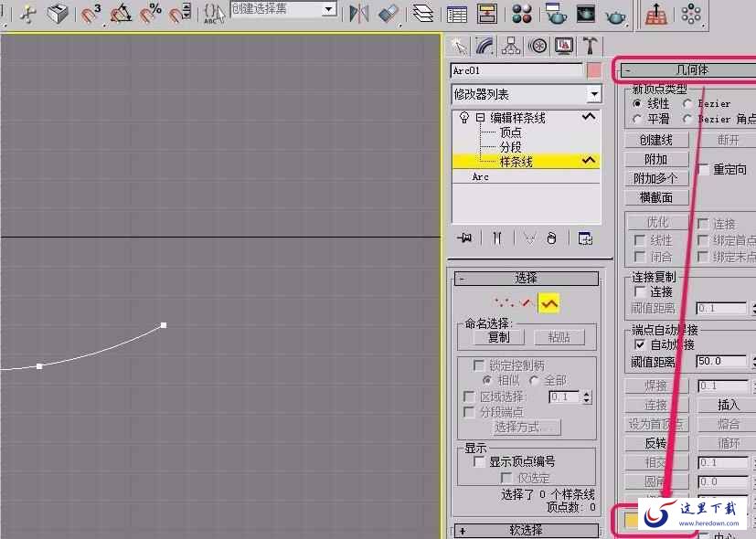Select 顶点 in the modifier stack
The height and width of the screenshot is (539, 756).
[x=510, y=132]
